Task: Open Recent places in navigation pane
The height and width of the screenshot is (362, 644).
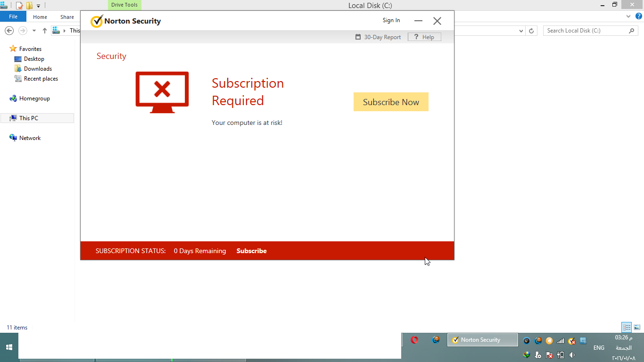Action: tap(41, 79)
